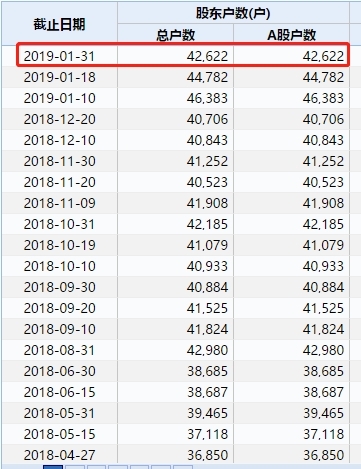Sort by the A股户数 column header
The height and width of the screenshot is (469, 361).
[291, 35]
